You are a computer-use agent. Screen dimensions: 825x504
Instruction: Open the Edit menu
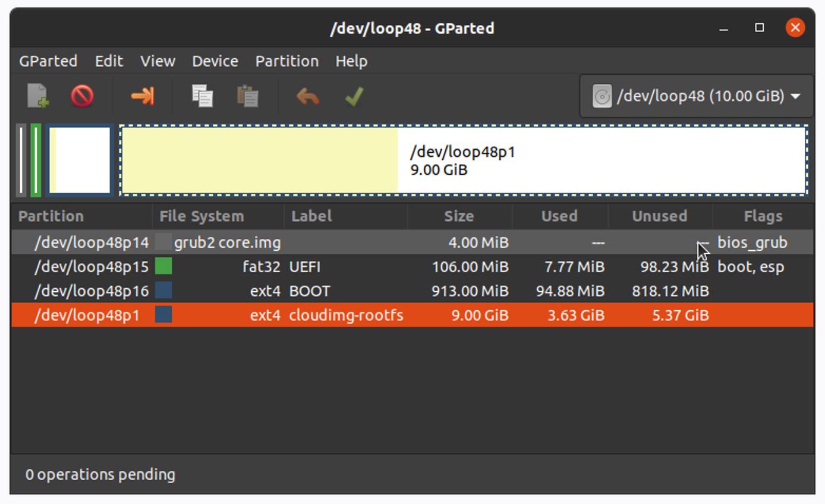coord(109,61)
